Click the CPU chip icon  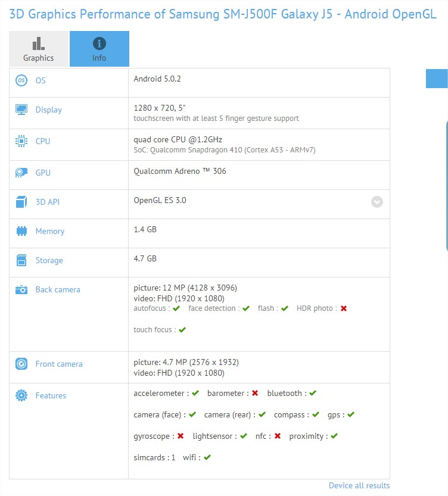click(x=21, y=141)
